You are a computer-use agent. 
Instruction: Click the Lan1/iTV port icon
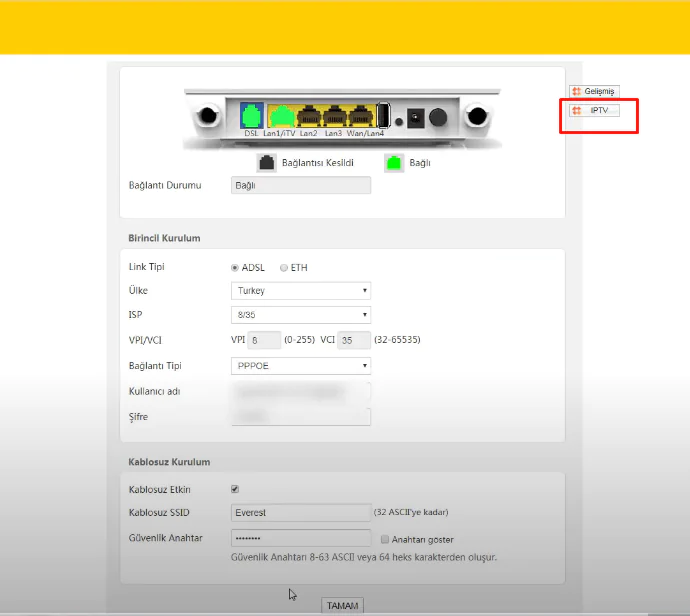tap(280, 116)
